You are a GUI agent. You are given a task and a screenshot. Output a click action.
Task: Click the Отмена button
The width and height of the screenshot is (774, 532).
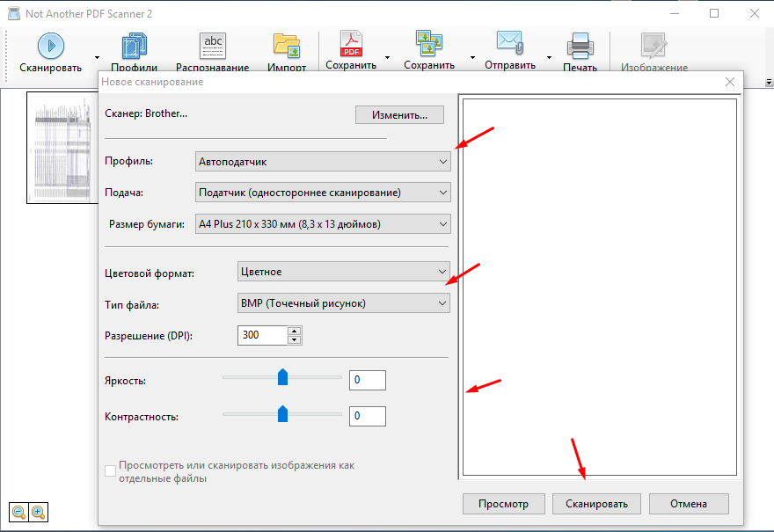(x=689, y=504)
